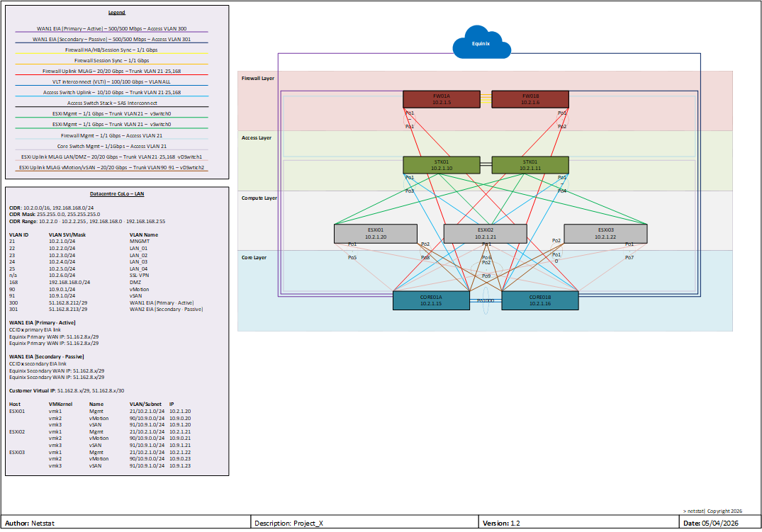This screenshot has width=762, height=532.
Task: Click the Firewall Session Sync 1/1 Gbps legend entry
Action: click(x=112, y=61)
